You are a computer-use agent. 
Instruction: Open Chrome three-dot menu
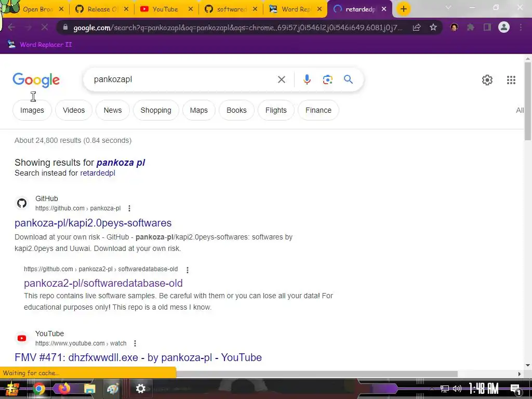521,27
